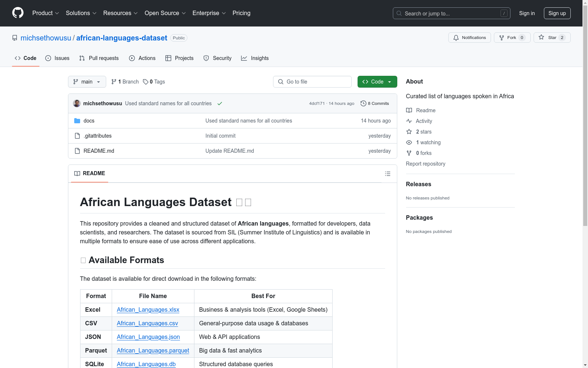Screen dimensions: 588x368
Task: Open the Solutions dropdown menu
Action: pyautogui.click(x=81, y=13)
